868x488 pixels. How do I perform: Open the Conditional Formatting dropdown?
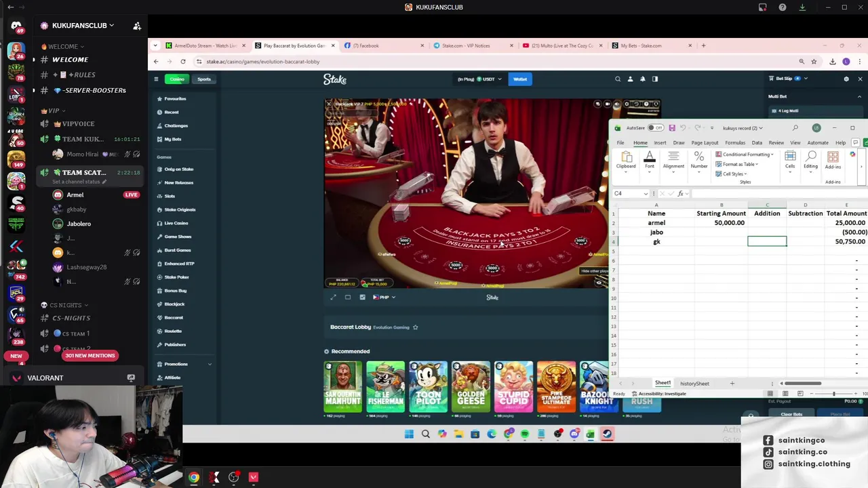coord(745,155)
